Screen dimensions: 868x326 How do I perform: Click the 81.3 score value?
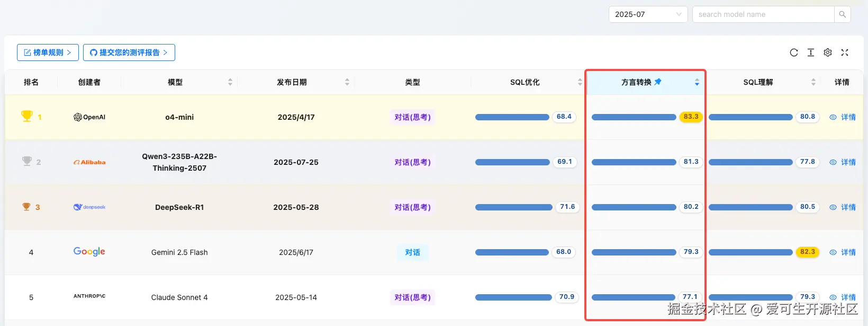pos(691,162)
